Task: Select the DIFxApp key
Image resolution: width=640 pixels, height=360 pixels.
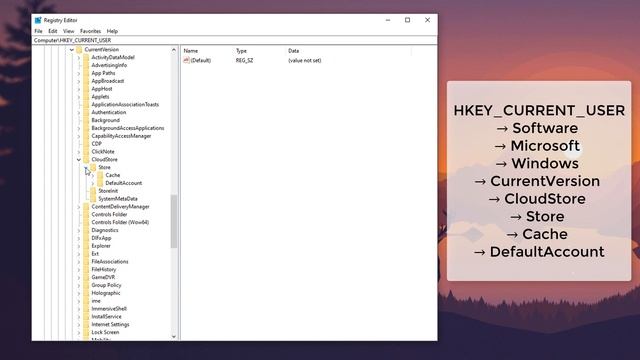Action: pyautogui.click(x=101, y=238)
